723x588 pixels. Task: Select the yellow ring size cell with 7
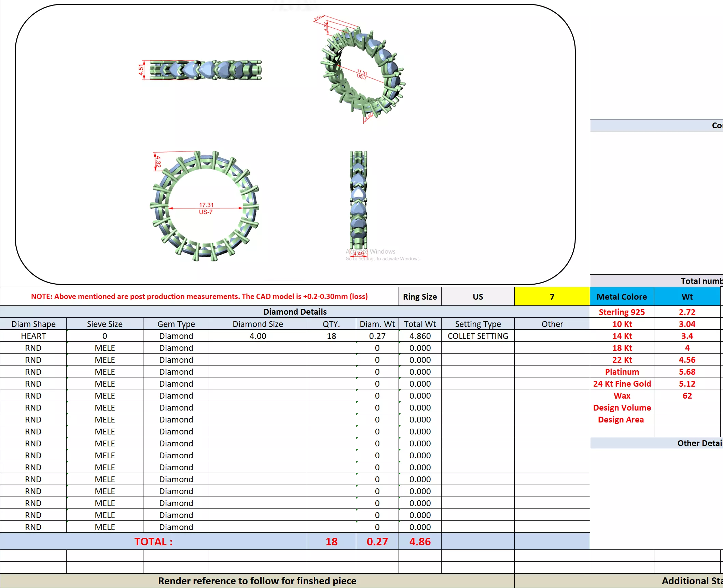pos(552,297)
